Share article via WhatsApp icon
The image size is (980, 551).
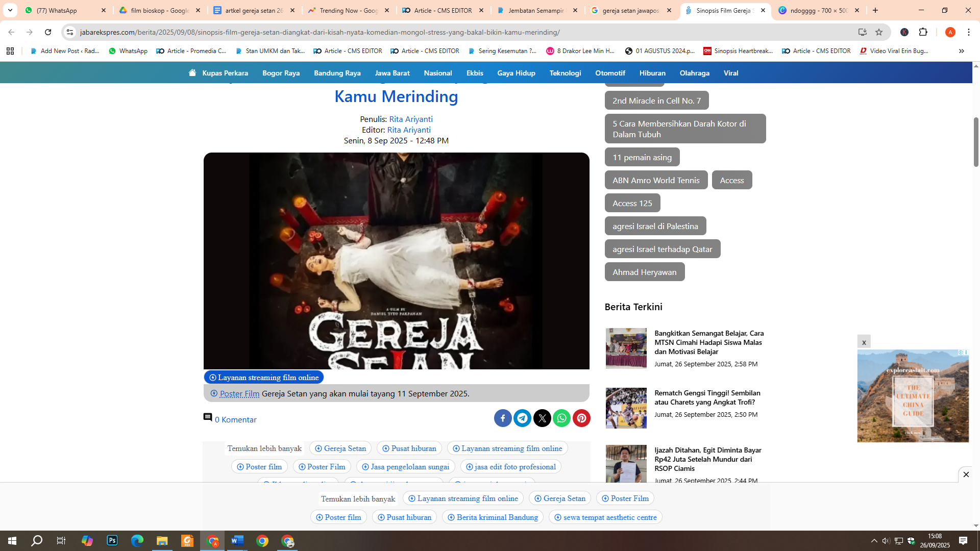[x=561, y=418]
